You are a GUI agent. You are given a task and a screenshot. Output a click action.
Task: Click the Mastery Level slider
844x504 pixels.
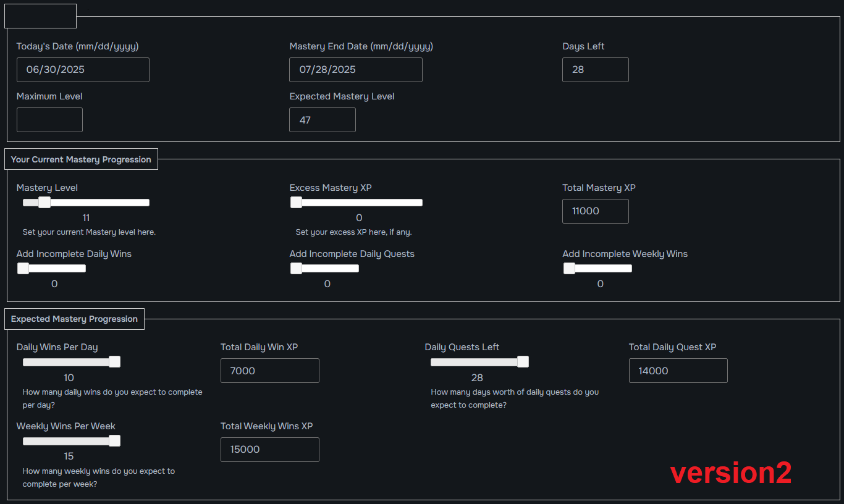pos(86,203)
